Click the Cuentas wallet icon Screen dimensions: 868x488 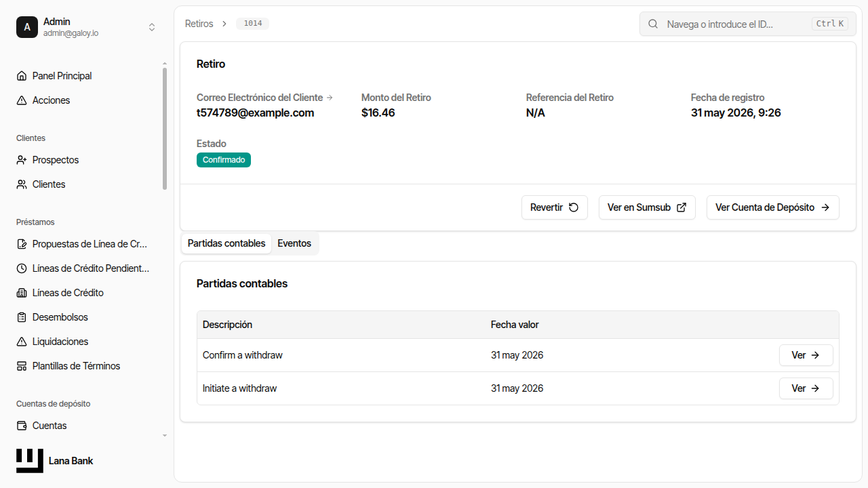coord(22,426)
